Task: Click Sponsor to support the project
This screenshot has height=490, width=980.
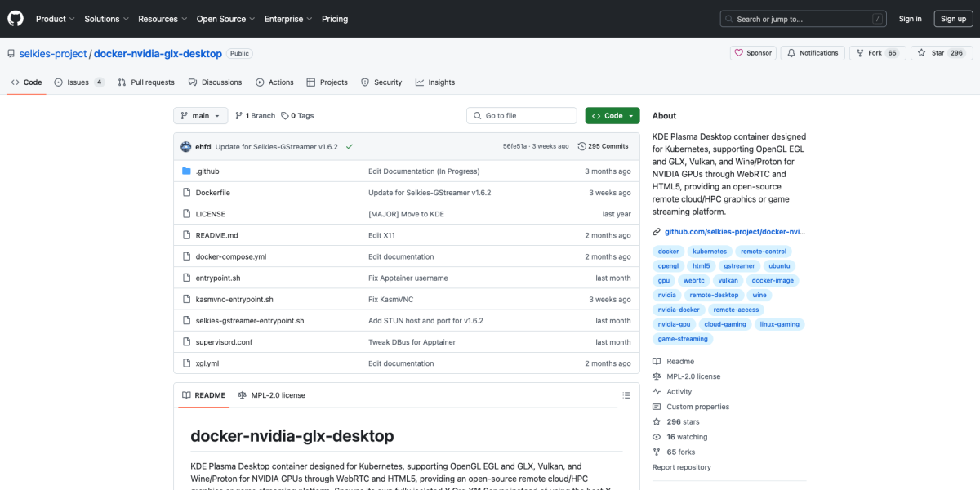Action: pyautogui.click(x=752, y=51)
